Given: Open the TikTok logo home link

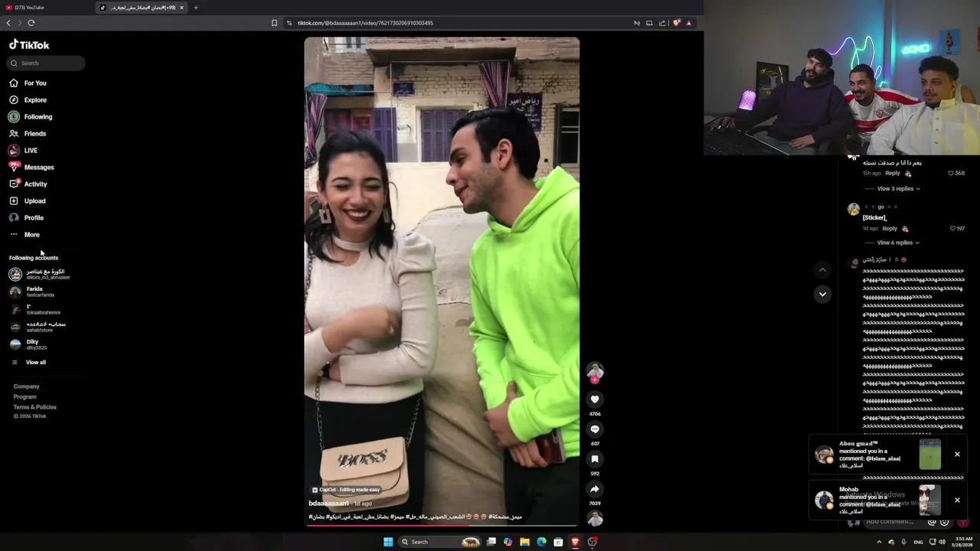Looking at the screenshot, I should [29, 45].
